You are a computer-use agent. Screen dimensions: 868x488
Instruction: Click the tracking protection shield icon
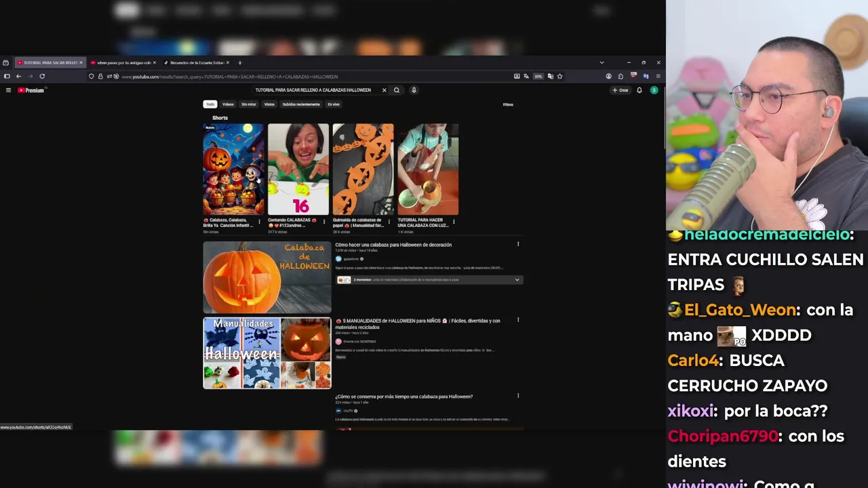(x=92, y=77)
